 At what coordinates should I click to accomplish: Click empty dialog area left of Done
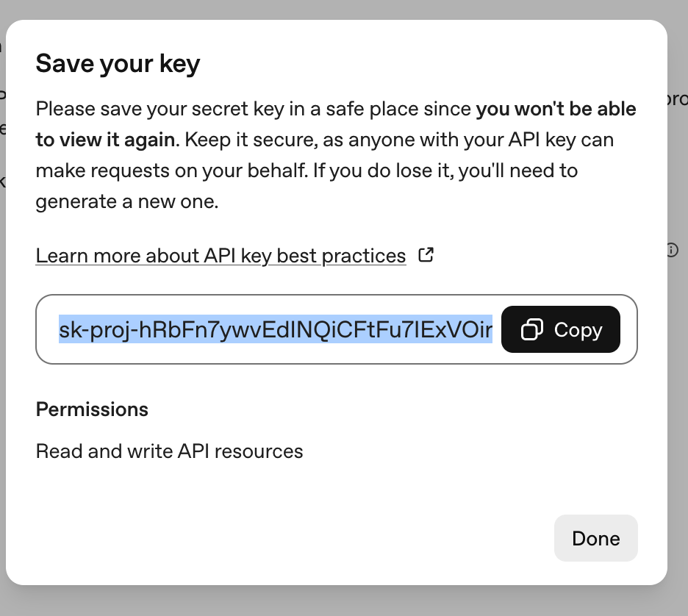tap(294, 538)
